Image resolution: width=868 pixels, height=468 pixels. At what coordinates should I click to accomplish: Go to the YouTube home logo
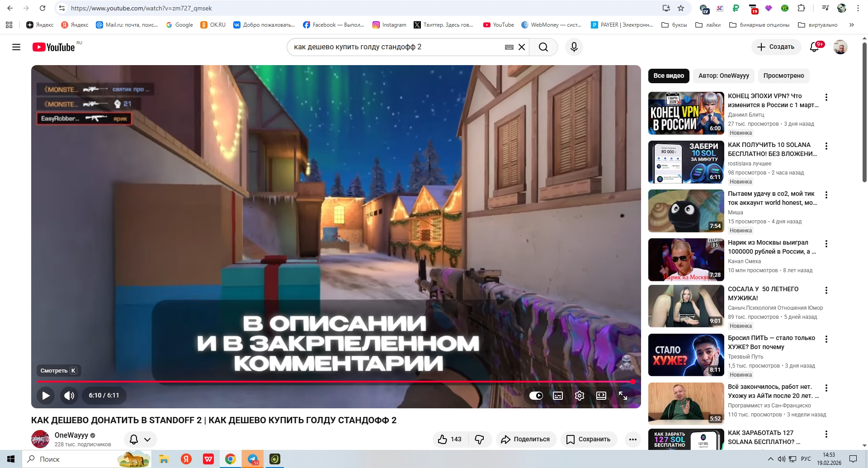click(x=54, y=47)
